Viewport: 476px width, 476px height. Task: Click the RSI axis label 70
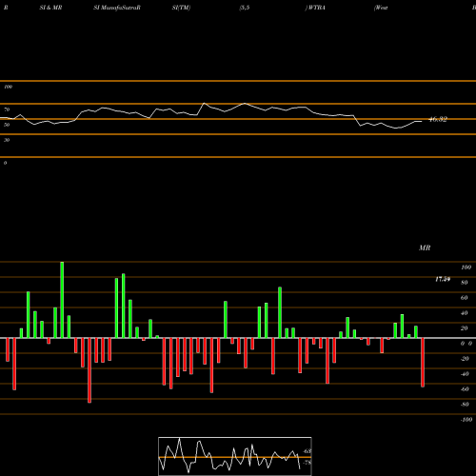[7, 109]
